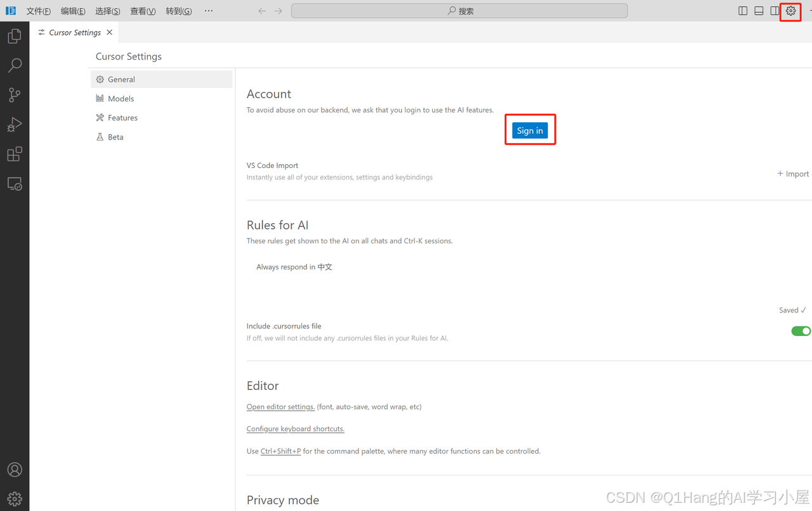The height and width of the screenshot is (511, 812).
Task: Open the 文件(F) menu
Action: tap(39, 11)
